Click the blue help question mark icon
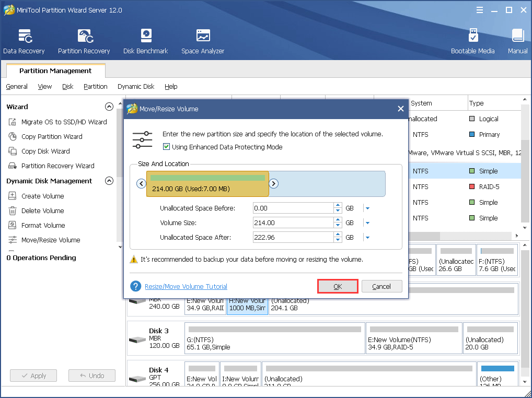The image size is (532, 398). click(135, 286)
